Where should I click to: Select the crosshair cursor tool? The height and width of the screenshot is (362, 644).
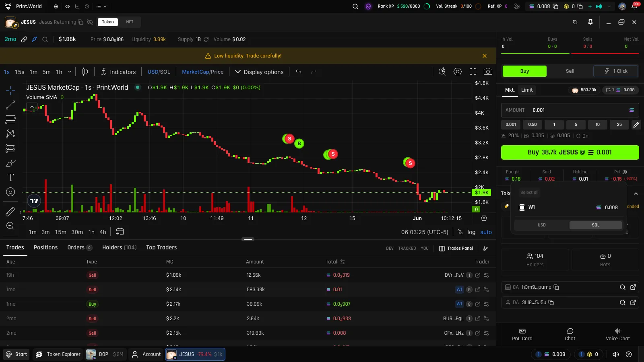click(10, 90)
